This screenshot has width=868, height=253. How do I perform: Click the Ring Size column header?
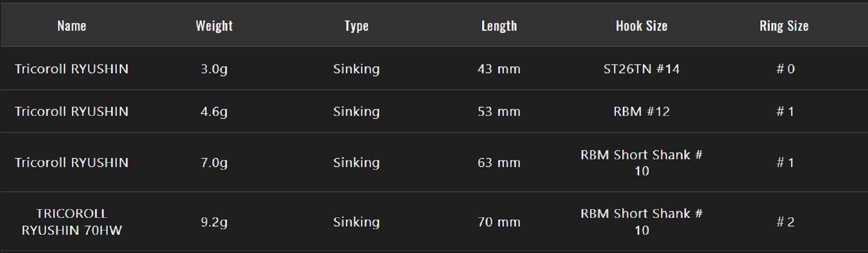click(784, 26)
